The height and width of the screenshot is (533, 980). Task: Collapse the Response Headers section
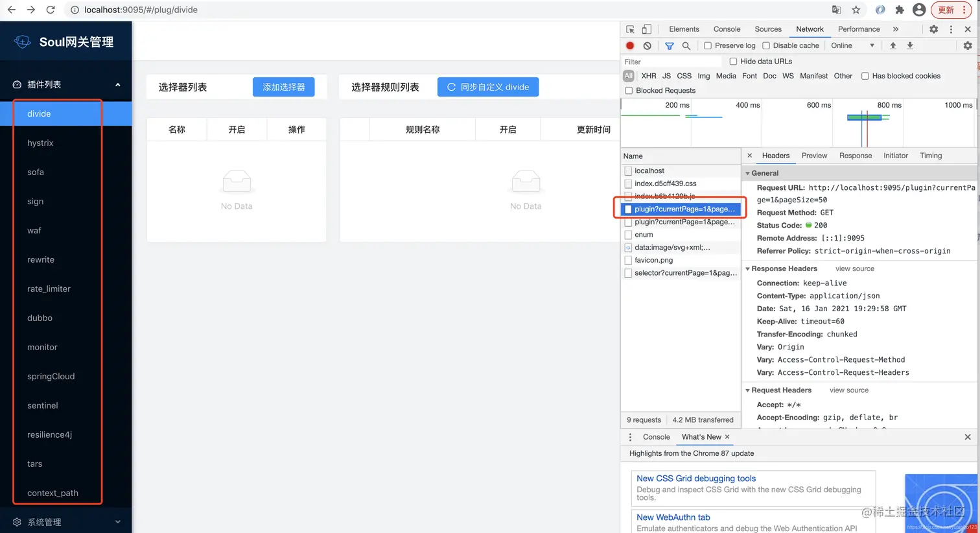[747, 269]
